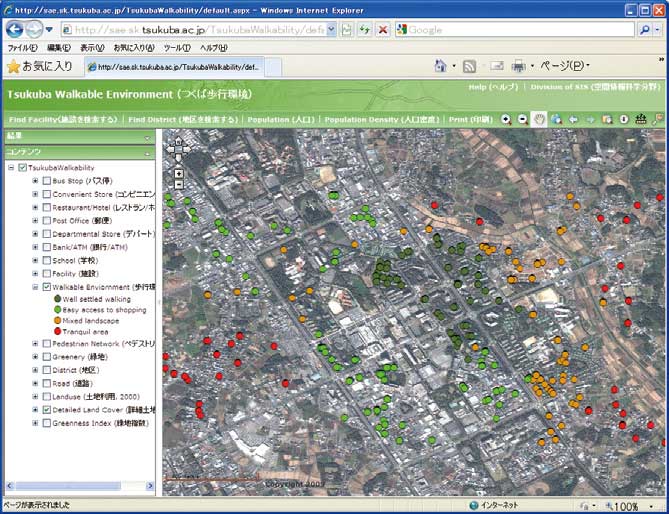Enable the Post Office layer checkbox

(x=47, y=221)
